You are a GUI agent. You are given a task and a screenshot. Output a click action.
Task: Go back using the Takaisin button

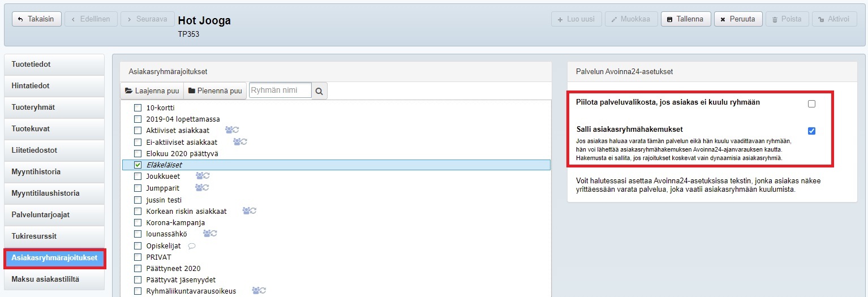coord(36,19)
